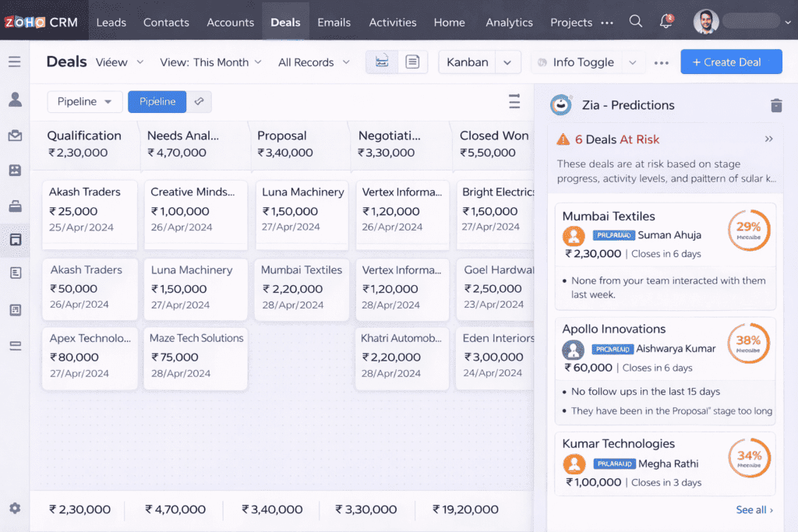798x532 pixels.
Task: Open the Luna Machinery deal card in Proposal
Action: click(302, 210)
